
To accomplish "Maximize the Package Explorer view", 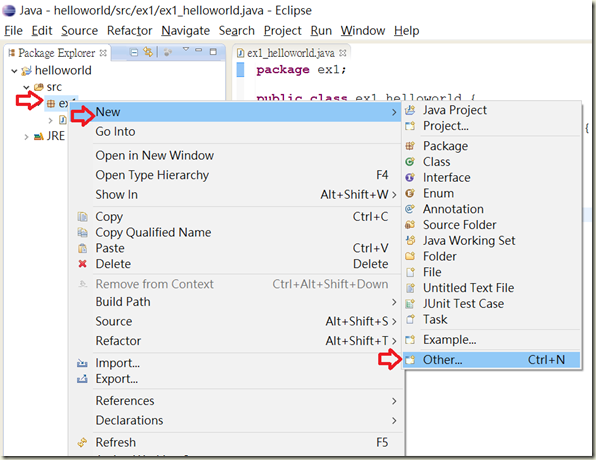I will (213, 51).
